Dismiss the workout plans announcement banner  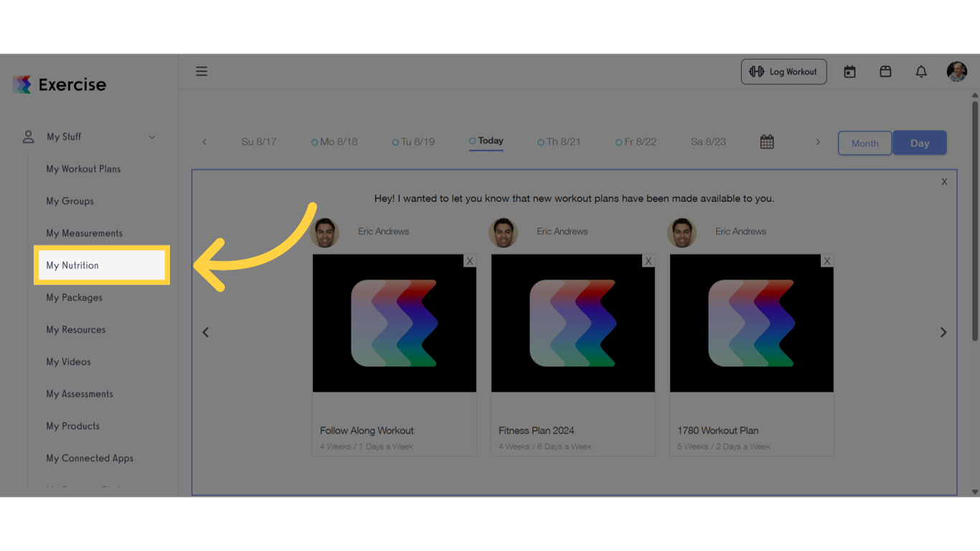coord(944,182)
